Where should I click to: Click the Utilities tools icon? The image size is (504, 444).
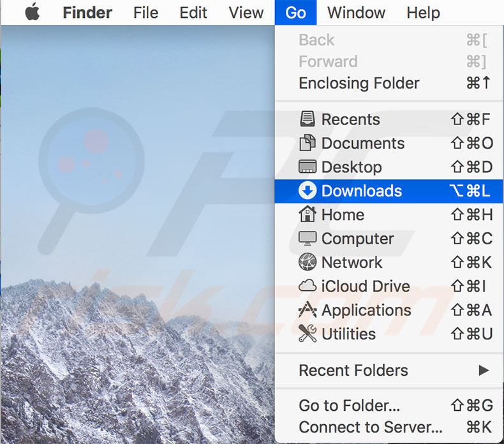click(308, 334)
